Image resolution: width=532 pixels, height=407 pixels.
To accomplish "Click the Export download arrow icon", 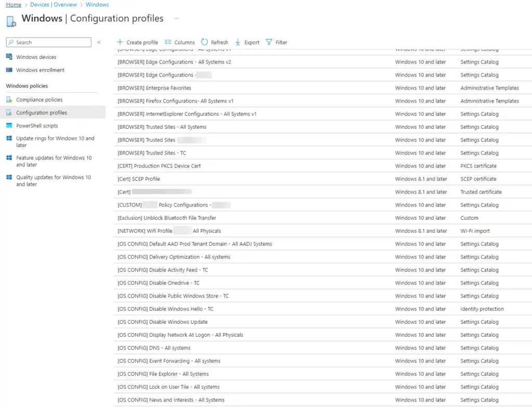I will pyautogui.click(x=238, y=42).
